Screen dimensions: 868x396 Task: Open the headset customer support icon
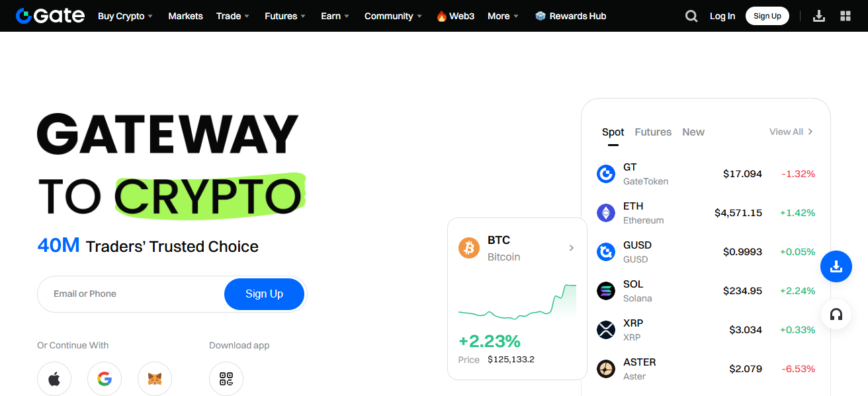[x=836, y=315]
